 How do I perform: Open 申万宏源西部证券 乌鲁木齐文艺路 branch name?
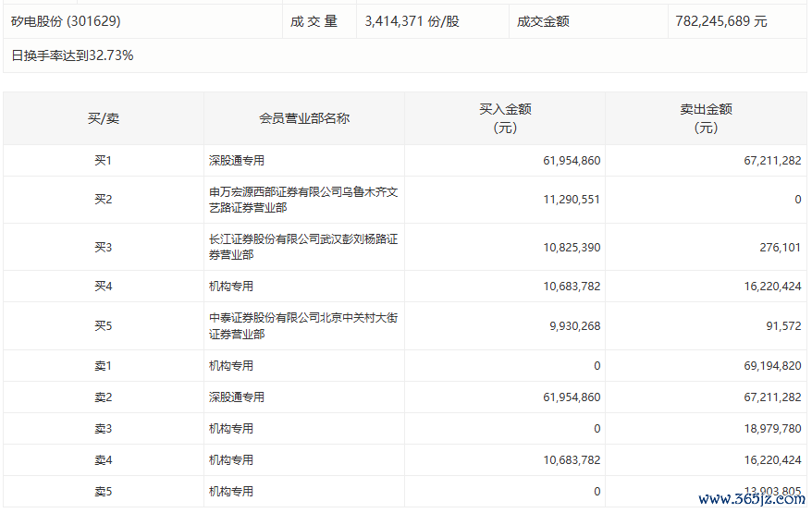pos(303,200)
